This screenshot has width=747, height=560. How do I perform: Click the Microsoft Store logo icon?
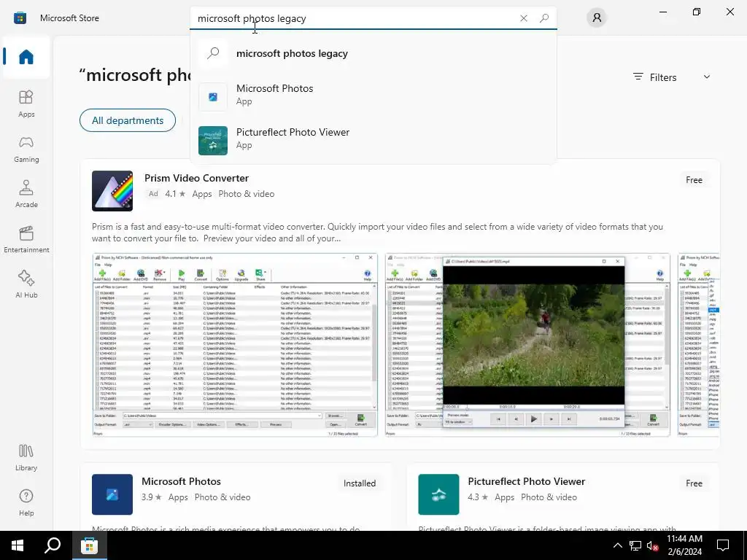pos(20,18)
